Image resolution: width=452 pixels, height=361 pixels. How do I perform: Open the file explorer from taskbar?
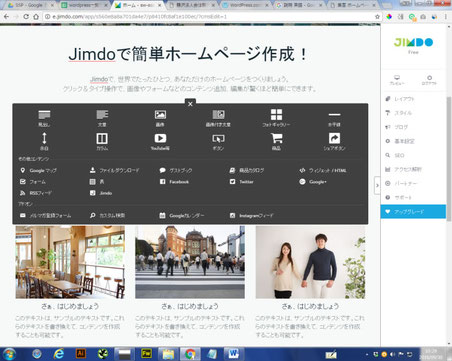(168, 354)
